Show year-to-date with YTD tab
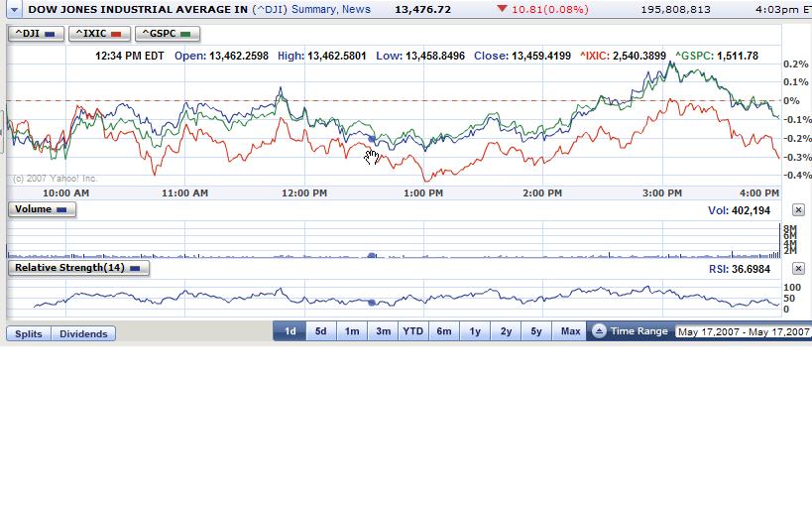Image resolution: width=812 pixels, height=507 pixels. pos(412,331)
